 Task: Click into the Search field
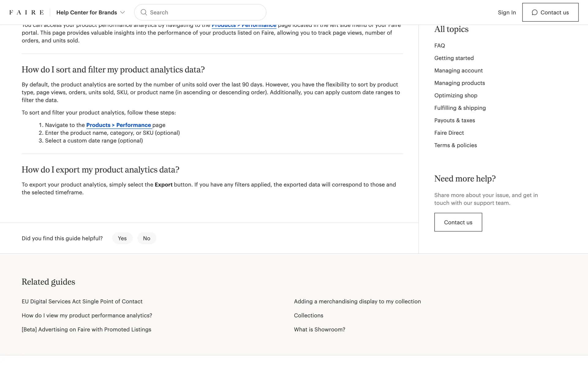coord(205,12)
